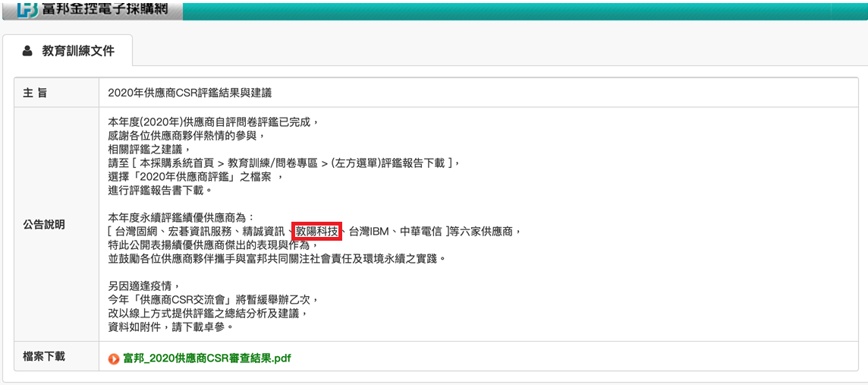This screenshot has height=385, width=868.
Task: Click the line 改以線上方式提供評鑑之總結分析及建議
Action: tap(208, 314)
